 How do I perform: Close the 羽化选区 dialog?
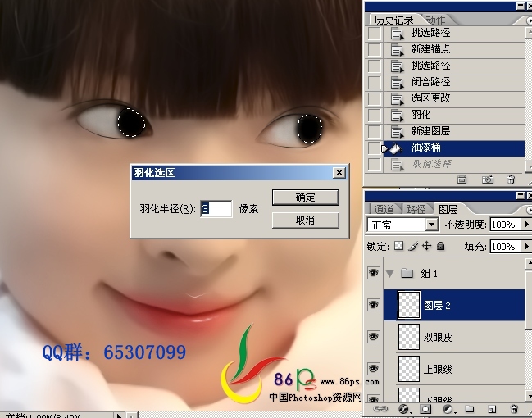click(339, 173)
